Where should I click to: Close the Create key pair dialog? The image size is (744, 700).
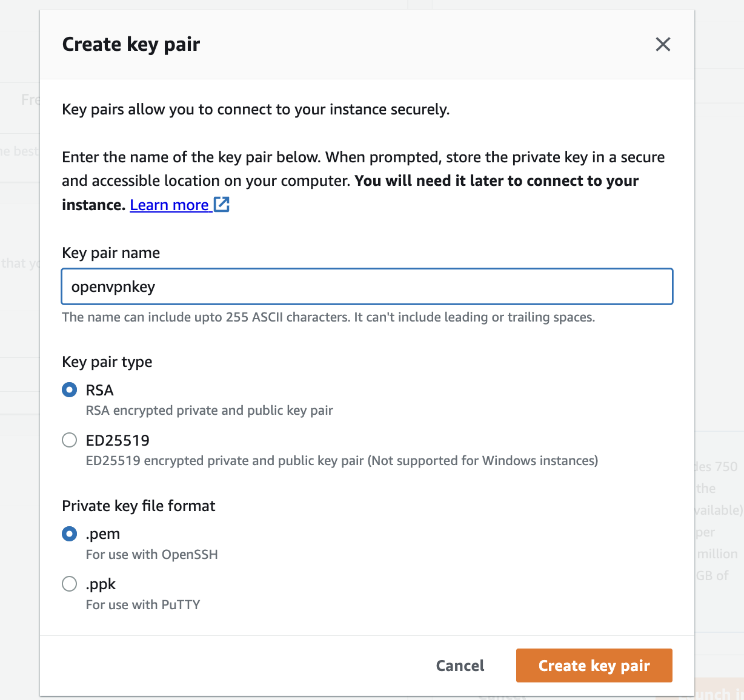point(663,44)
